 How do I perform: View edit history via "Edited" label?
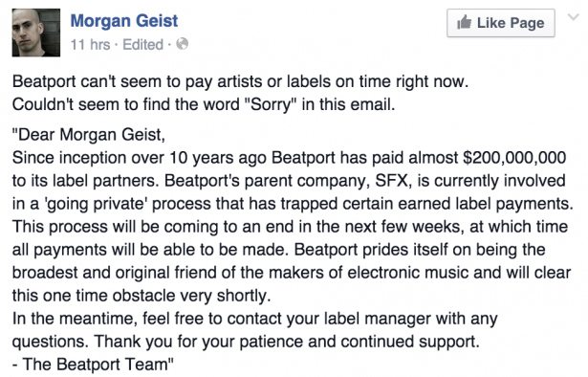coord(142,45)
